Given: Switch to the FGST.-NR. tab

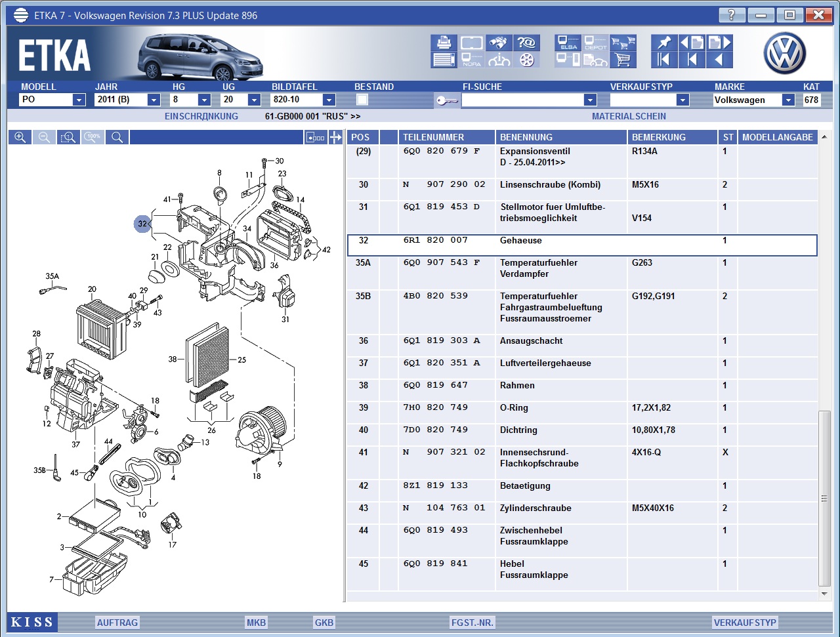Looking at the screenshot, I should (x=472, y=623).
